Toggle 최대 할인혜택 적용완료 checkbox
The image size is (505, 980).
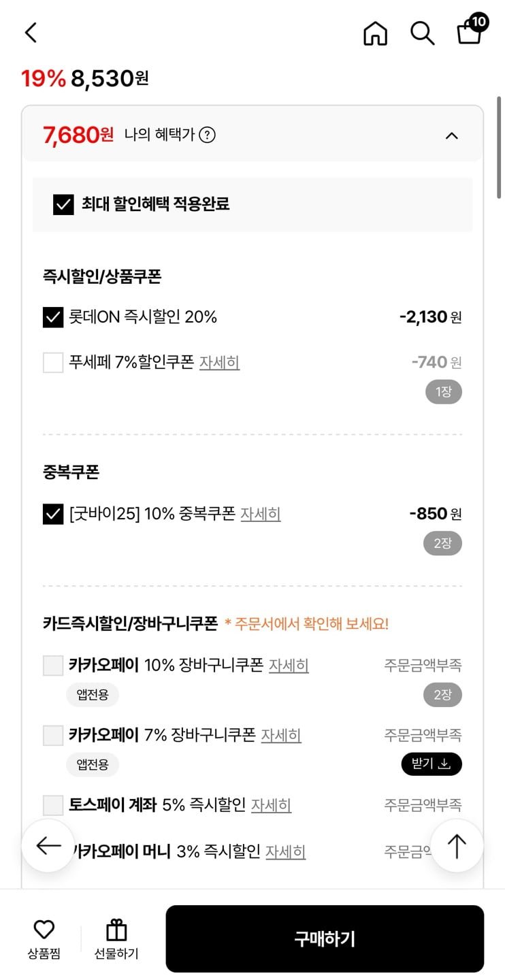coord(63,204)
